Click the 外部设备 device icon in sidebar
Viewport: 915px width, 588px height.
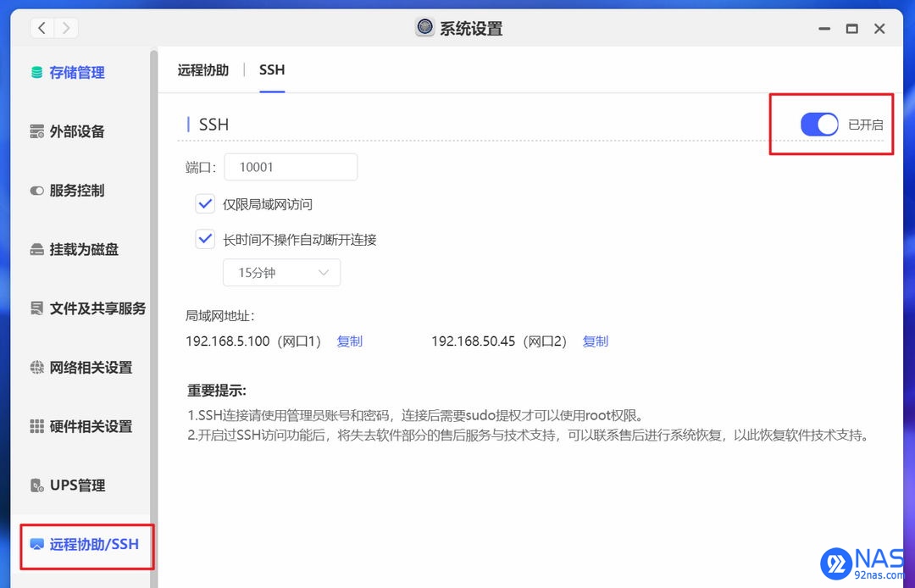pos(36,131)
